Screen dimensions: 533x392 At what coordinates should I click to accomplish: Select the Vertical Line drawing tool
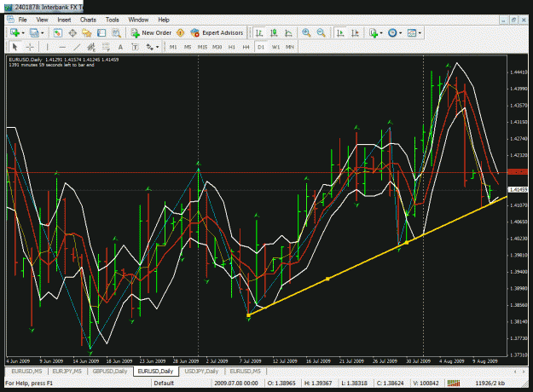click(47, 47)
